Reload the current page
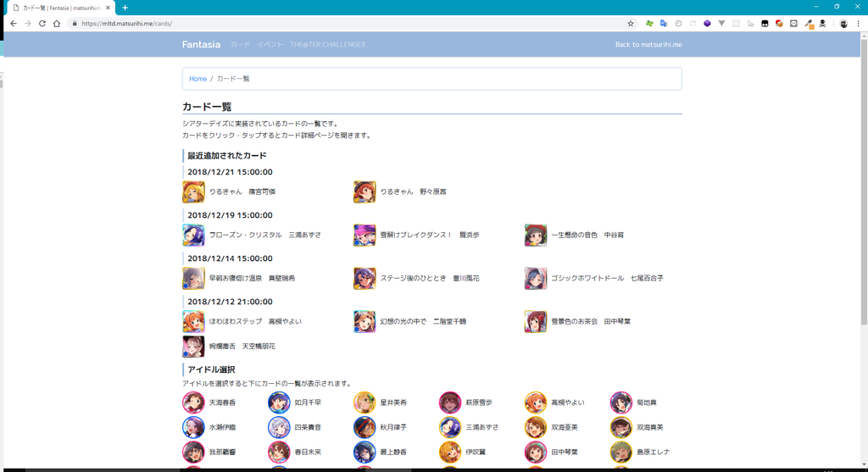This screenshot has width=868, height=472. click(x=42, y=24)
